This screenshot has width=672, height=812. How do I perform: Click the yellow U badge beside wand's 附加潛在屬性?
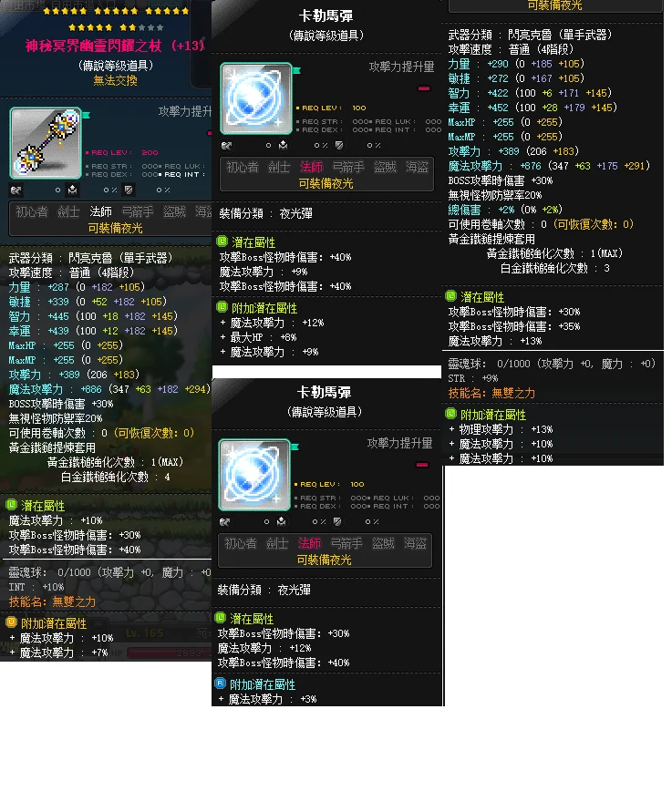pos(12,622)
